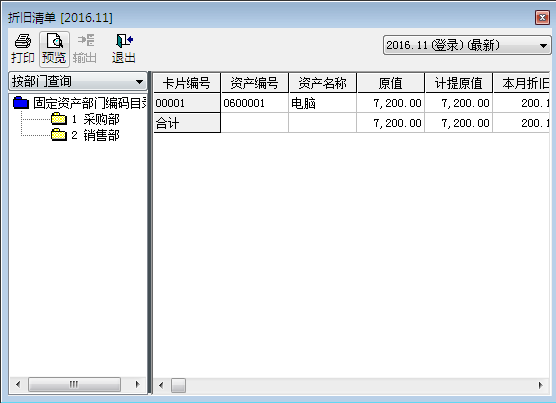556x403 pixels.
Task: Click tree panel scrollbar left arrow
Action: [18, 385]
